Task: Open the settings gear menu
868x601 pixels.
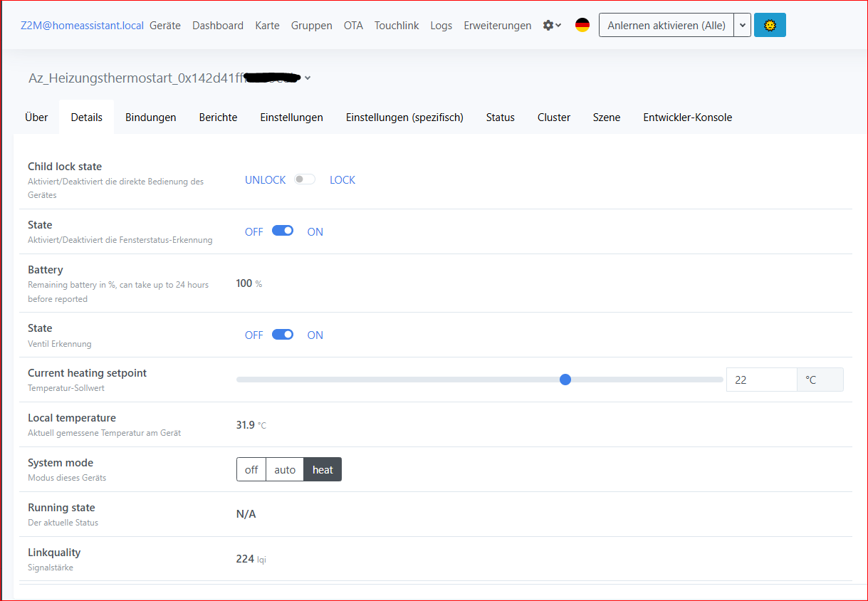Action: click(x=552, y=26)
